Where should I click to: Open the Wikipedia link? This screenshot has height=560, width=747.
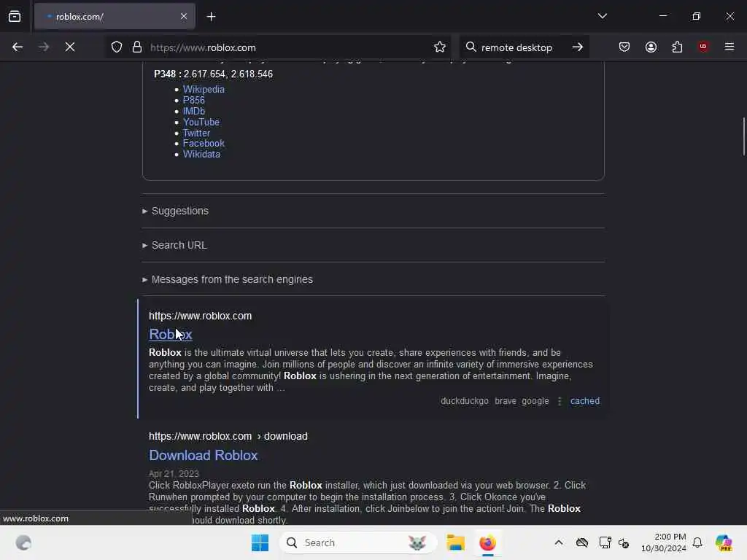click(204, 89)
